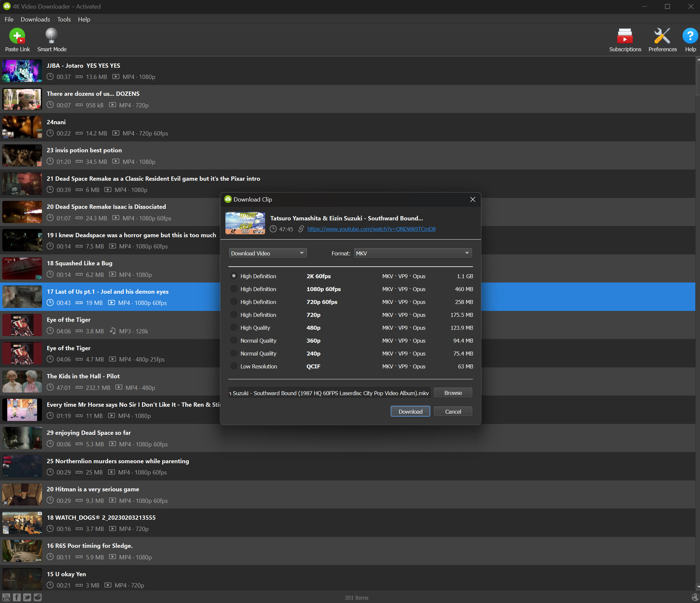The image size is (700, 603).
Task: Select 720p 60fps resolution radio button
Action: point(233,301)
